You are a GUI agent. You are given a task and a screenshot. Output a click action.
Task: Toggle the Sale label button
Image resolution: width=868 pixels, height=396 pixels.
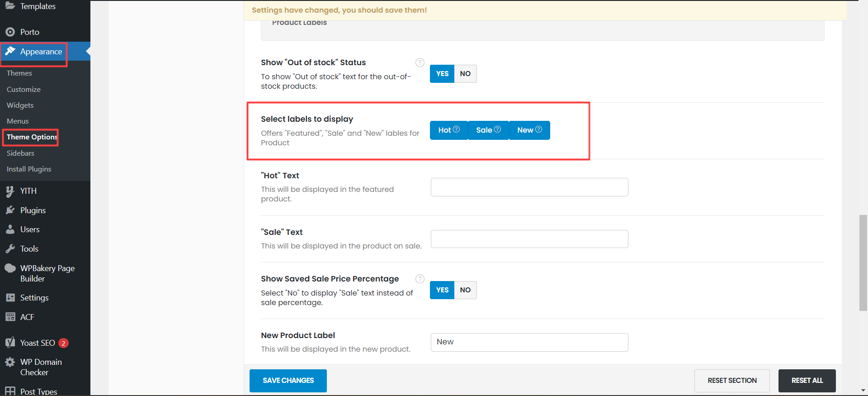(488, 130)
